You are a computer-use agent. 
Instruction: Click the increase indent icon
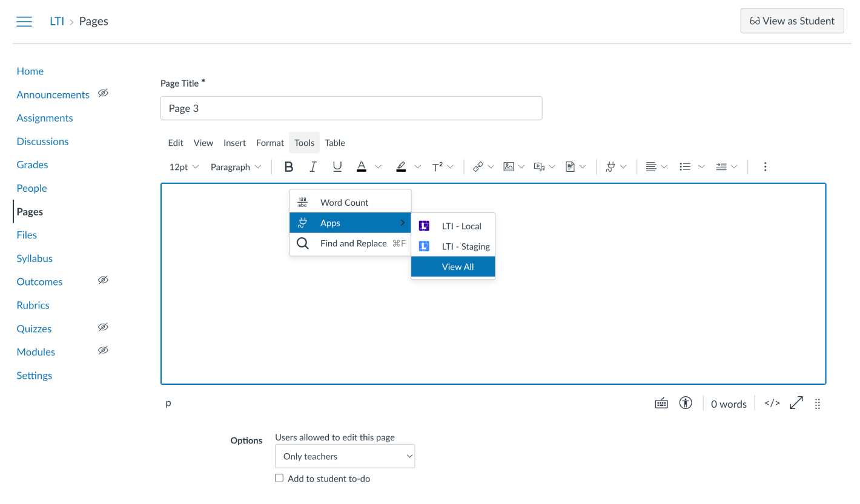tap(721, 167)
